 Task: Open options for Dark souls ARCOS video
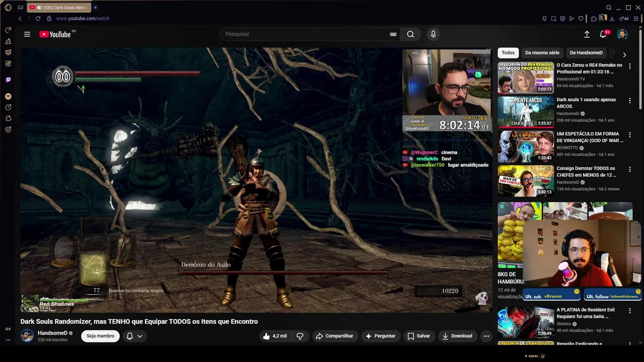point(629,101)
